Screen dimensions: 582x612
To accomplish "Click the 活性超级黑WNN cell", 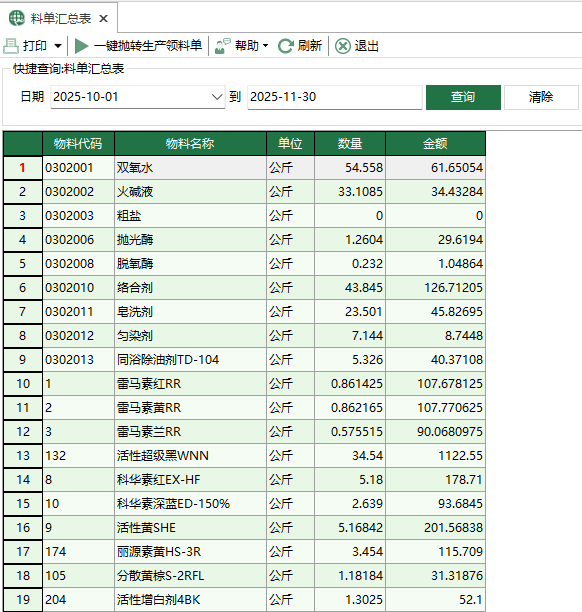I will point(190,456).
